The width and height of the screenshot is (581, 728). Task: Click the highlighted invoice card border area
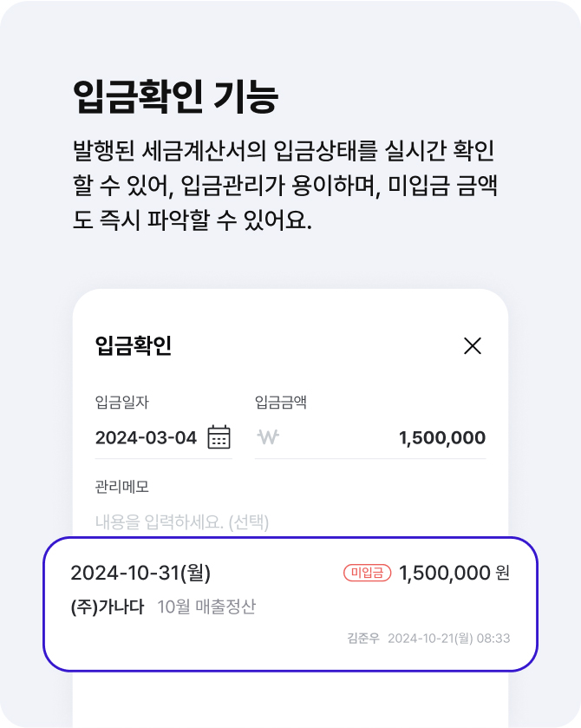click(290, 604)
